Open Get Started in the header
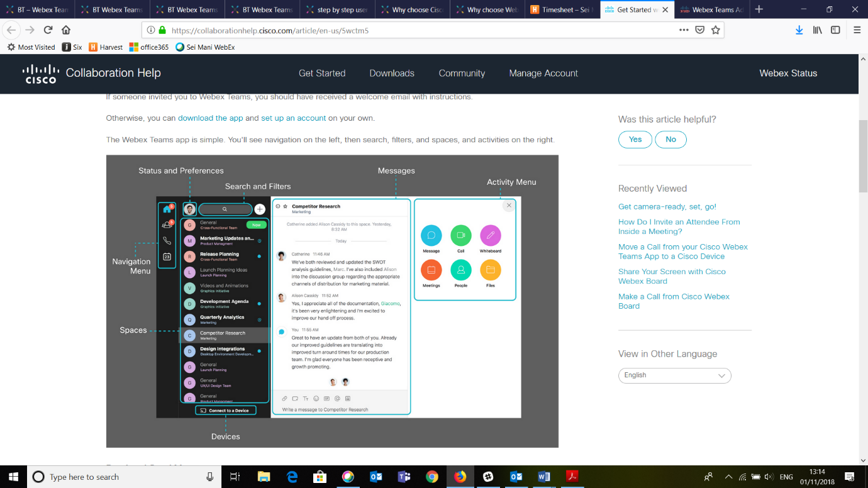 [x=322, y=73]
